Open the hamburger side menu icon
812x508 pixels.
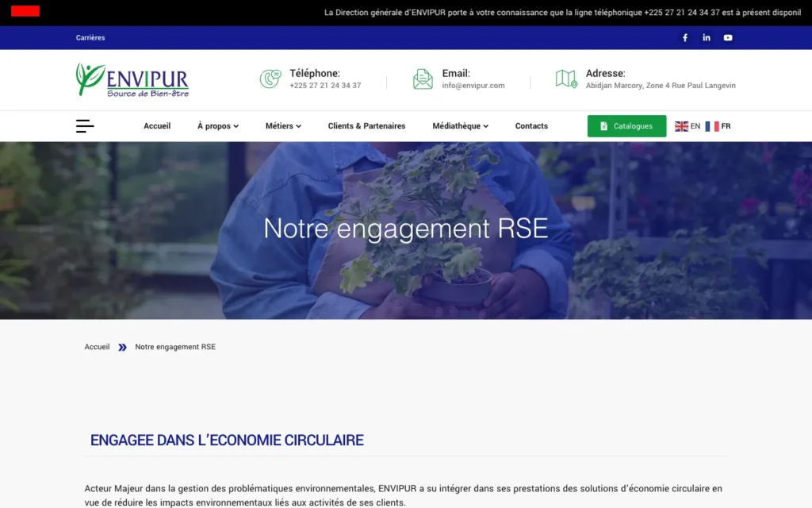pos(85,126)
